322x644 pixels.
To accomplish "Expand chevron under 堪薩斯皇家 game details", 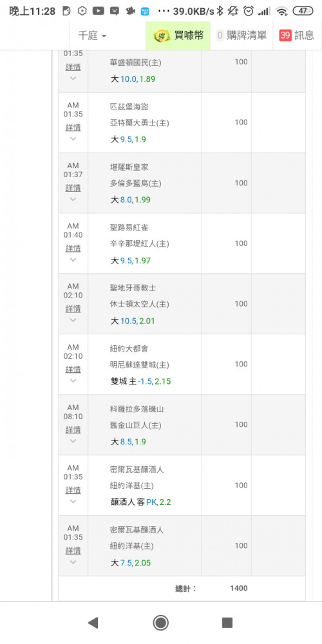I will pos(73,199).
